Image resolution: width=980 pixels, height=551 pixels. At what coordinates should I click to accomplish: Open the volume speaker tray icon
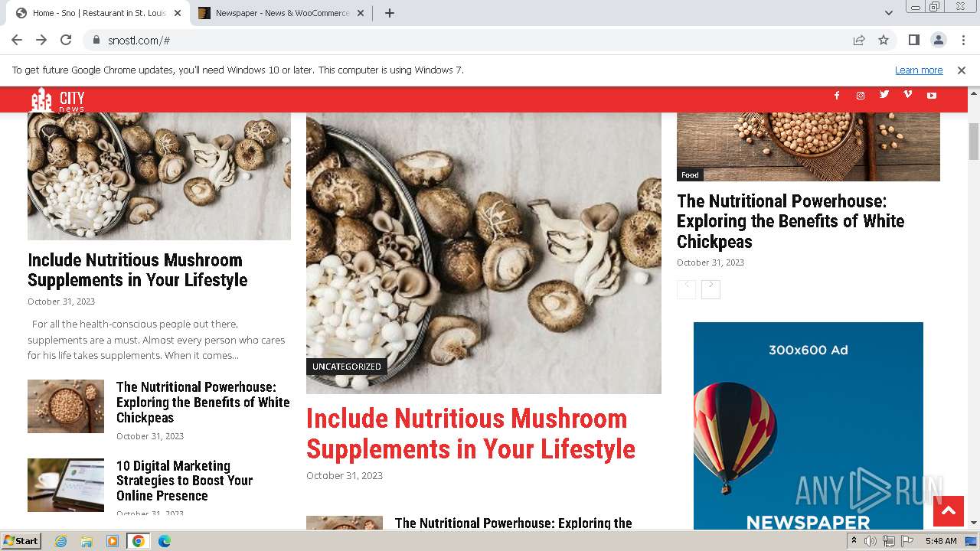pyautogui.click(x=871, y=541)
